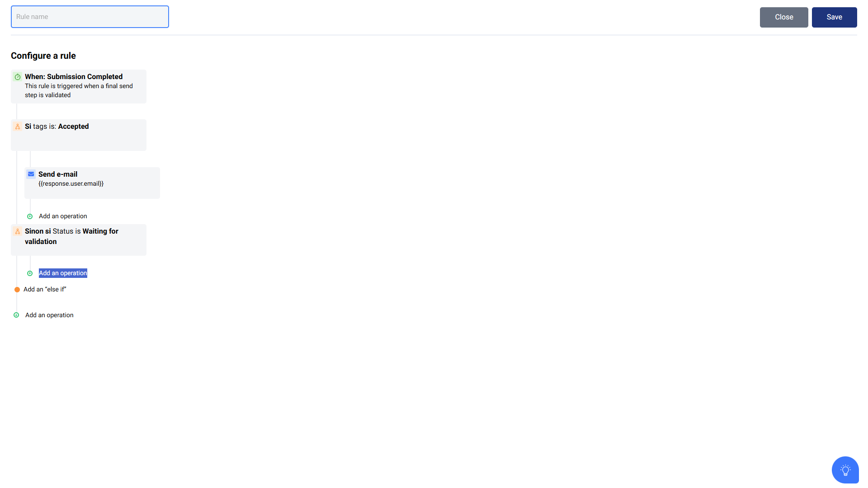Click the highlighted Add an operation link
Image resolution: width=868 pixels, height=488 pixels.
[x=63, y=273]
